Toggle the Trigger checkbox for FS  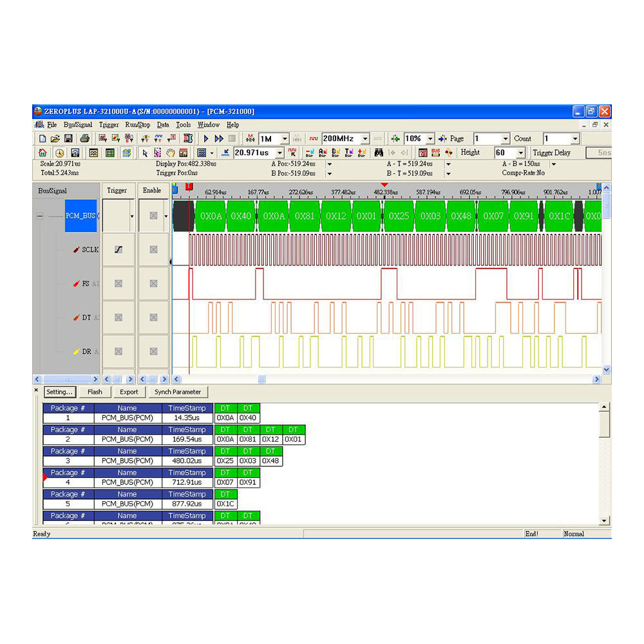(118, 283)
